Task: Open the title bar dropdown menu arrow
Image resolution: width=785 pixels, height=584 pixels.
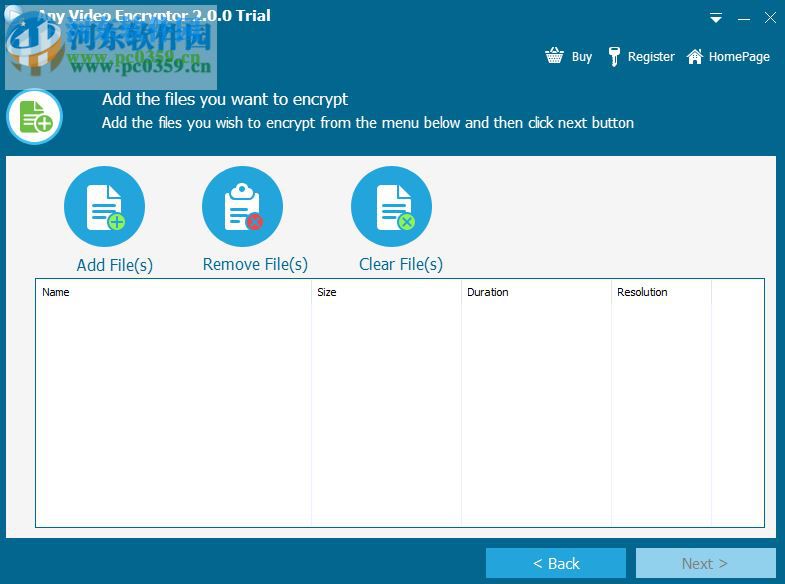Action: tap(716, 19)
